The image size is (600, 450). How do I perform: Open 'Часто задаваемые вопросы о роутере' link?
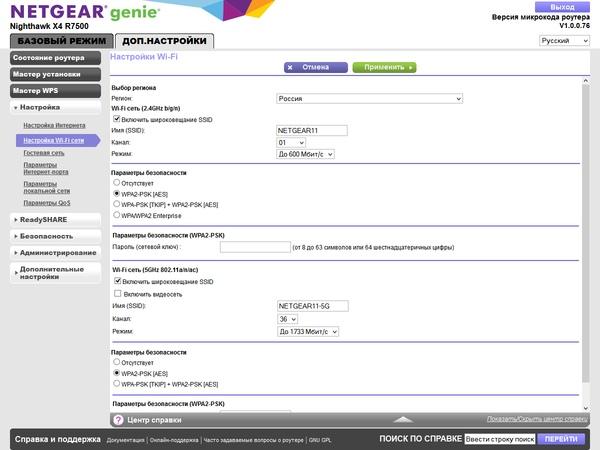(253, 440)
